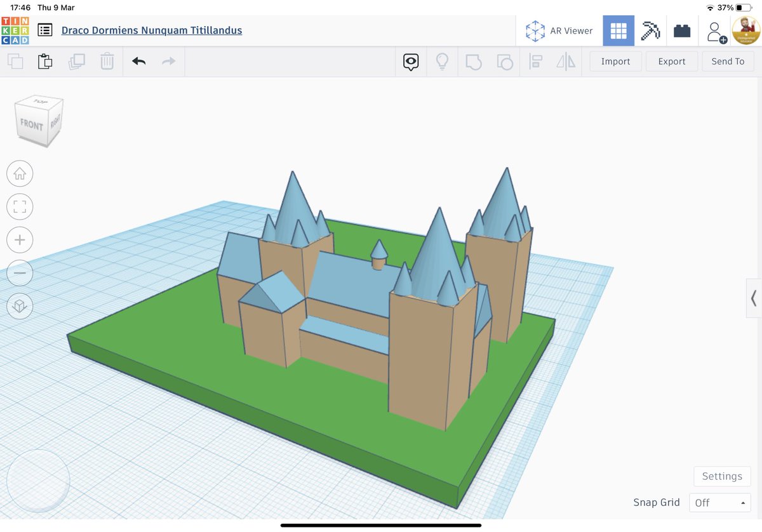Image resolution: width=762 pixels, height=532 pixels.
Task: Open the Settings button
Action: pyautogui.click(x=722, y=476)
